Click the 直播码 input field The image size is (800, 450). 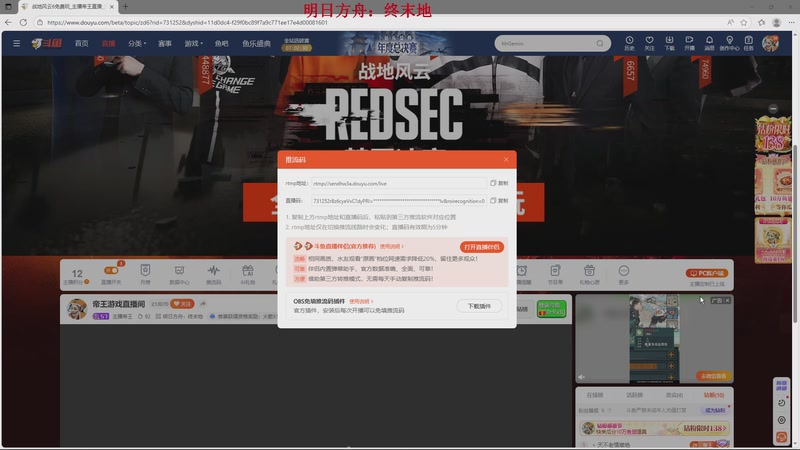click(399, 201)
